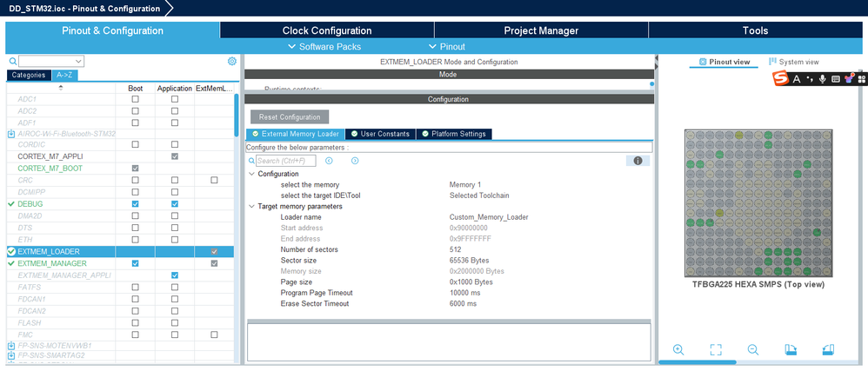Go to next parameter search result
The image size is (868, 371).
tap(355, 161)
